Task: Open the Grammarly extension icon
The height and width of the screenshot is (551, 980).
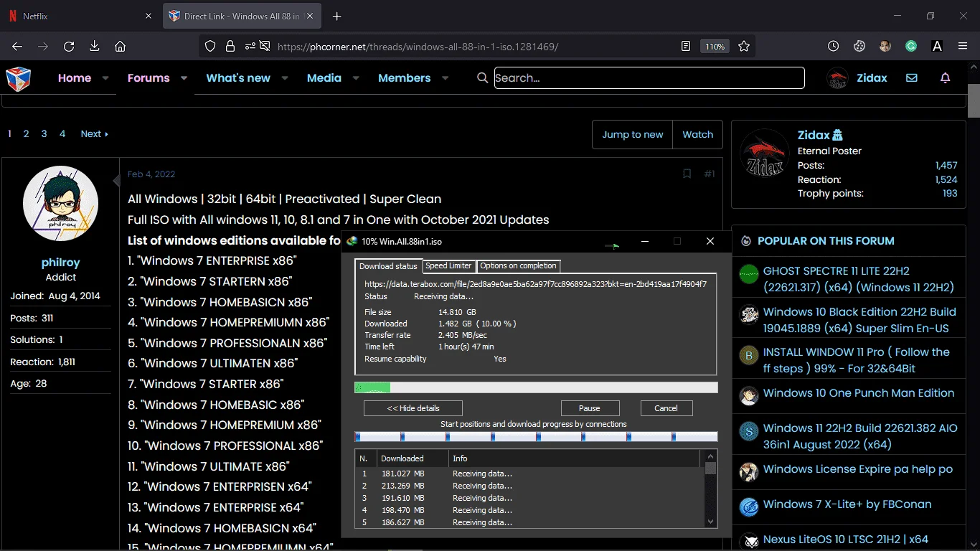Action: tap(911, 47)
